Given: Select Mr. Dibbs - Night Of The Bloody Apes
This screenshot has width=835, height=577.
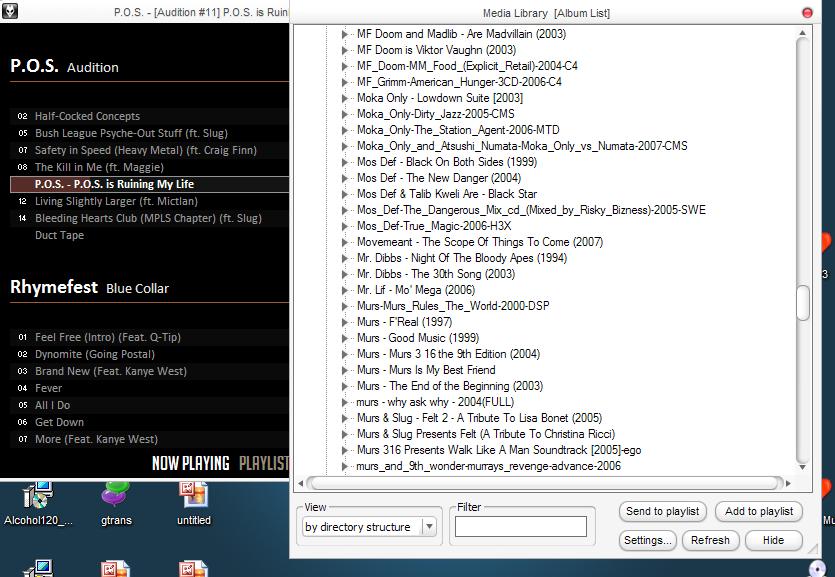Looking at the screenshot, I should (462, 258).
